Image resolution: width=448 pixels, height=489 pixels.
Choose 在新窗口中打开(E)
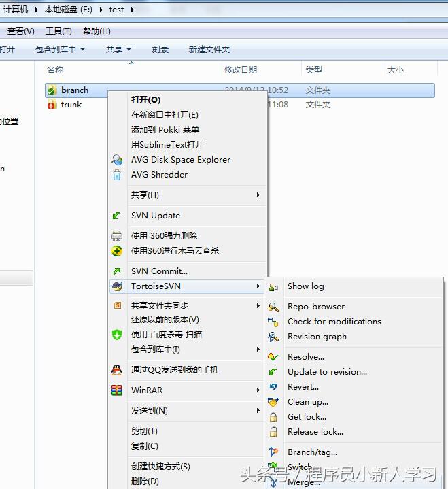165,115
